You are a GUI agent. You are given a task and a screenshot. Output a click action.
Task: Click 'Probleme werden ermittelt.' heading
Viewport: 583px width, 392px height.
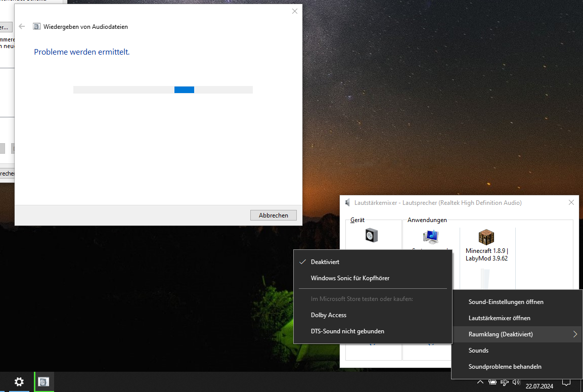(82, 52)
